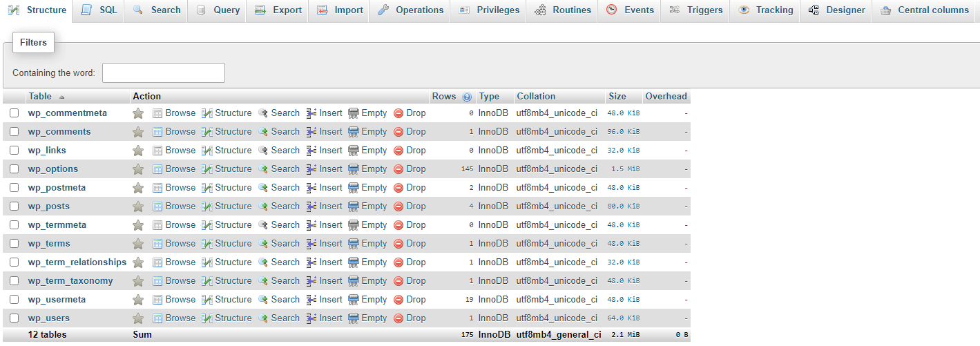Switch to the Export tab
Image resolution: width=980 pixels, height=346 pixels.
(278, 10)
